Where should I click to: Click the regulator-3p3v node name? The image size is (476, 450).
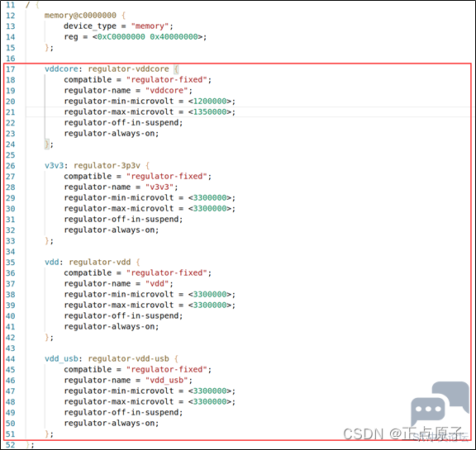[x=107, y=166]
